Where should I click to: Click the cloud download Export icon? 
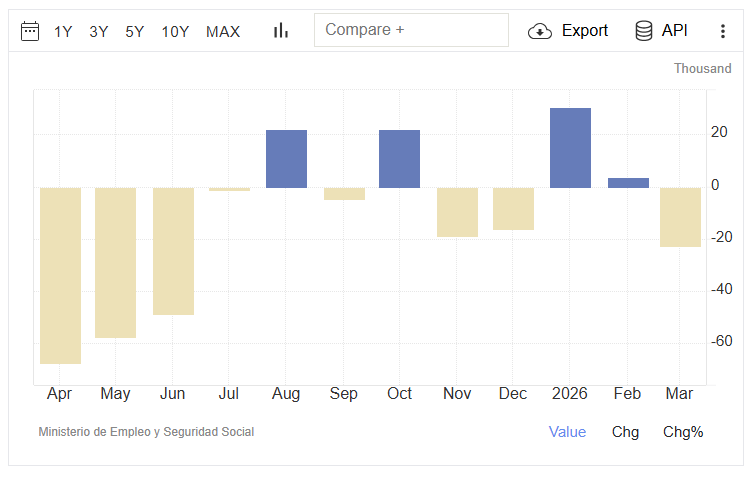540,31
